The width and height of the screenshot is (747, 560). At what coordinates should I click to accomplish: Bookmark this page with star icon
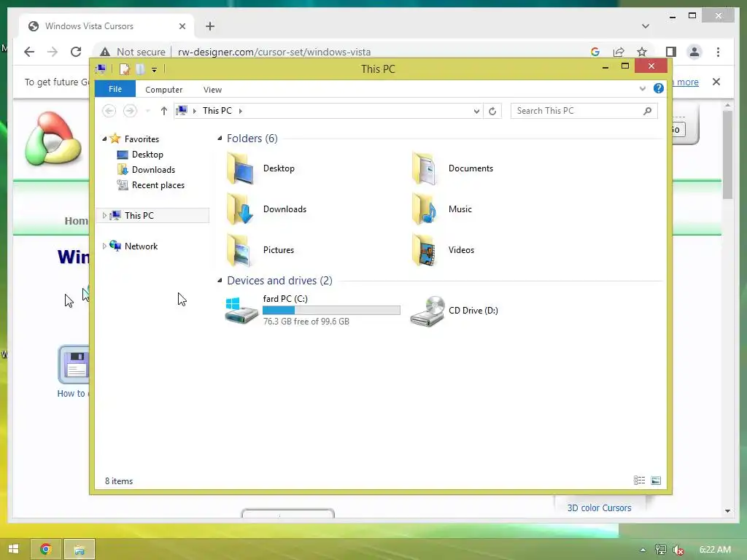tap(642, 52)
